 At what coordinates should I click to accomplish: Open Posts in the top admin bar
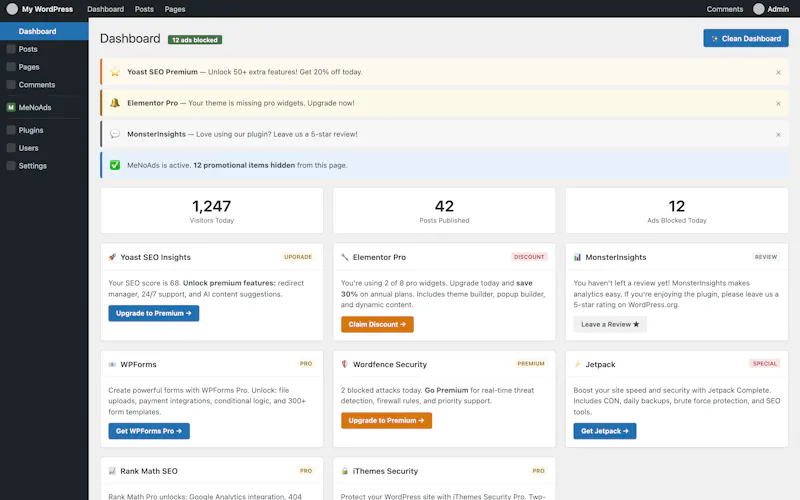pos(144,9)
